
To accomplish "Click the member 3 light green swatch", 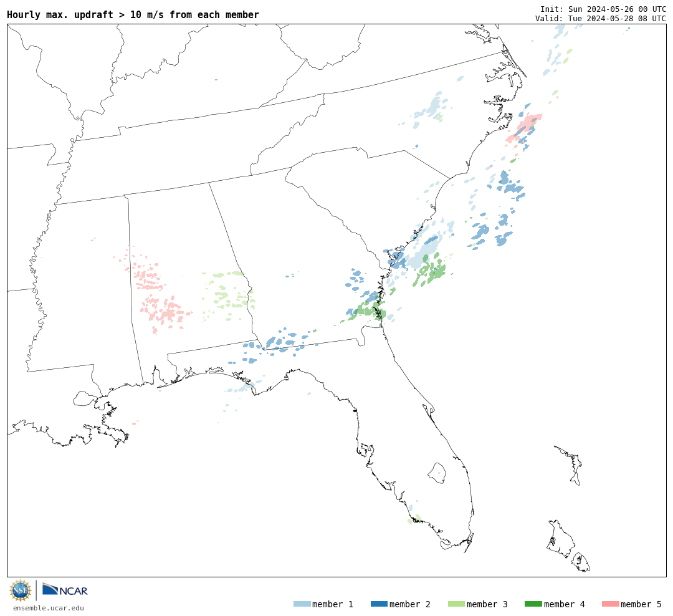I will coord(456,604).
